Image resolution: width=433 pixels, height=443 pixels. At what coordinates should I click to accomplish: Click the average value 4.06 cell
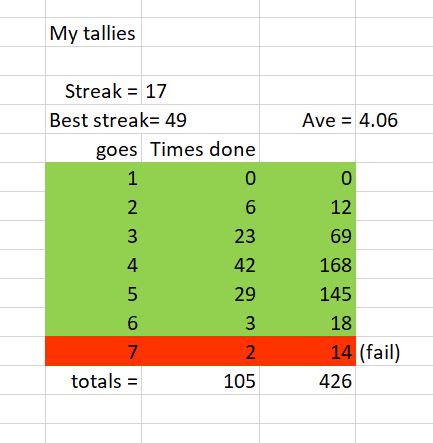394,119
